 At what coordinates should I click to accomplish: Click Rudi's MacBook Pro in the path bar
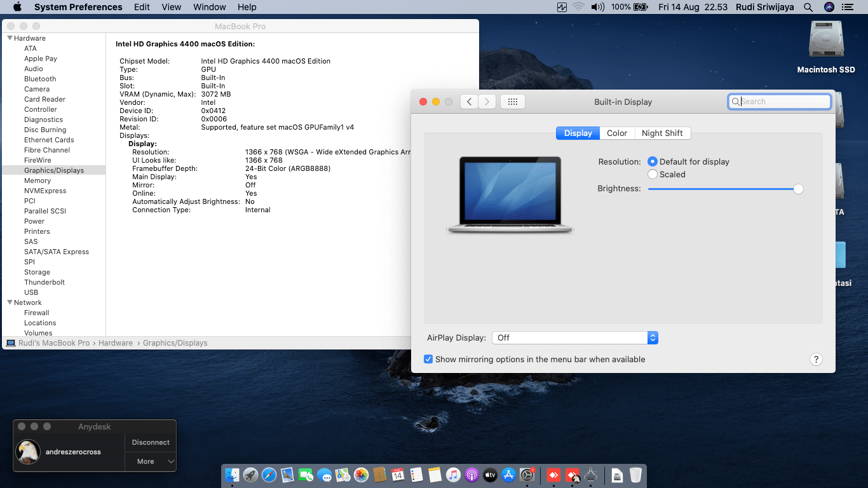(x=48, y=343)
